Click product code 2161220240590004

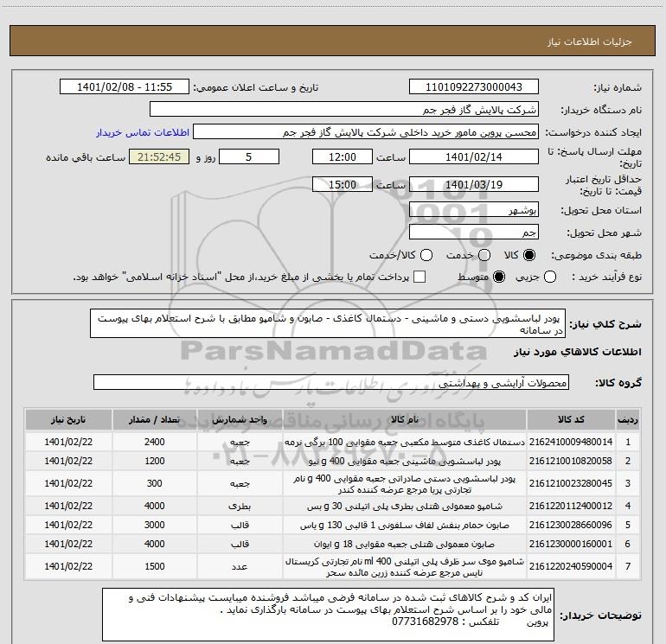(x=571, y=566)
